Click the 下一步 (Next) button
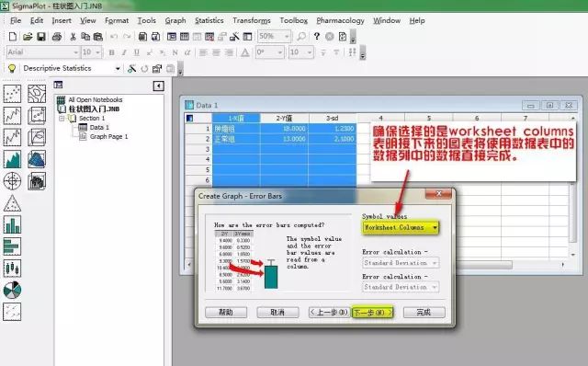The image size is (588, 366). (x=373, y=313)
